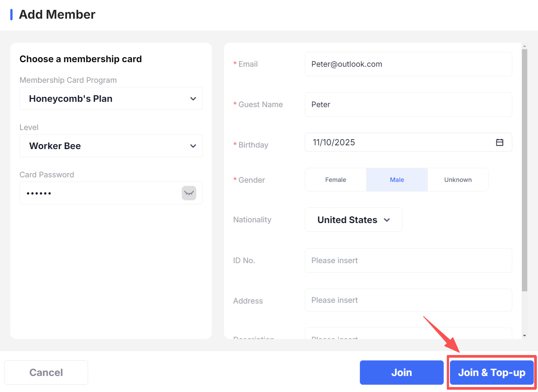Open the Nationality dropdown
The image size is (538, 392).
click(353, 220)
